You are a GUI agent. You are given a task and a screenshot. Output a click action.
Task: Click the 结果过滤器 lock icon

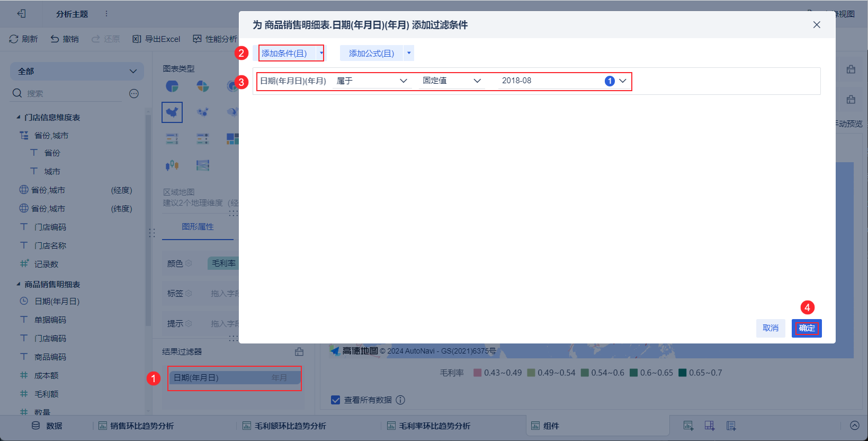pyautogui.click(x=299, y=351)
